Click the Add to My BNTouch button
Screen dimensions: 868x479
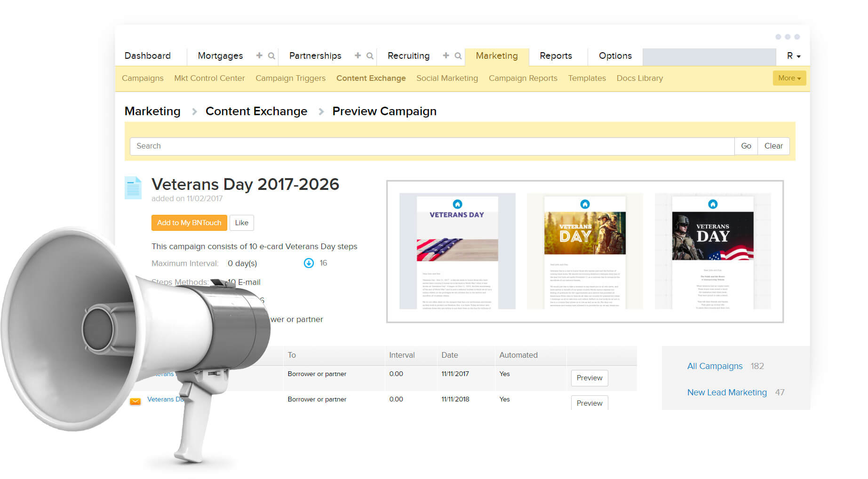[x=189, y=222]
